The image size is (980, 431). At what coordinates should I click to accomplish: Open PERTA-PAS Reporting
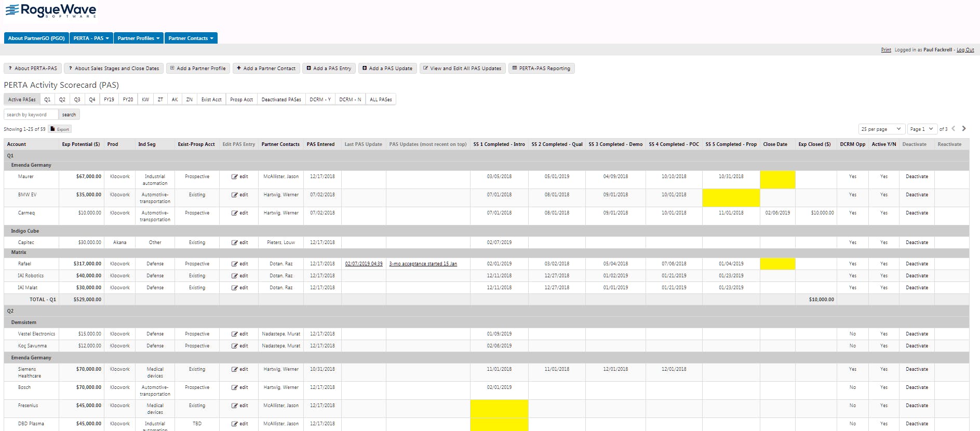(x=541, y=68)
